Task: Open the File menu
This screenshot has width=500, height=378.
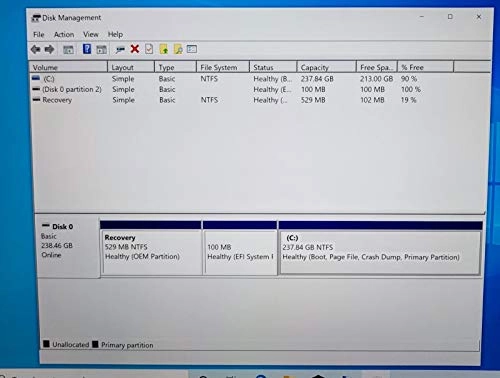Action: coord(39,35)
